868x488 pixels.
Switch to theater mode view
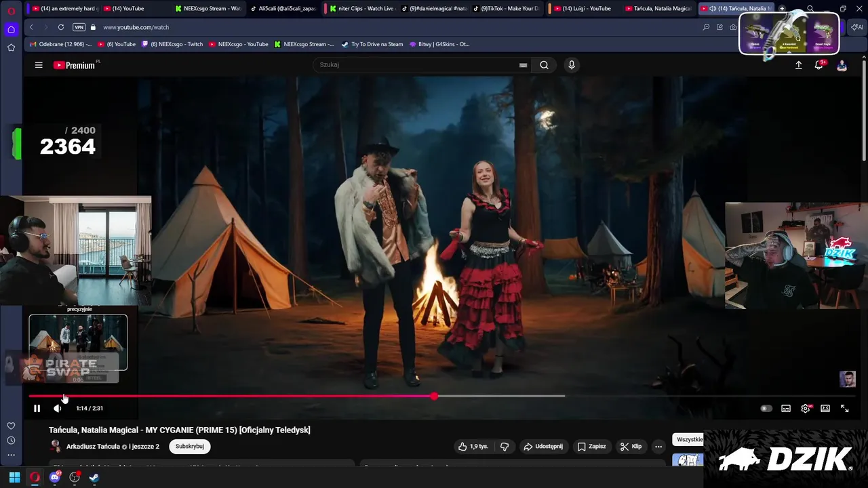[x=825, y=409]
